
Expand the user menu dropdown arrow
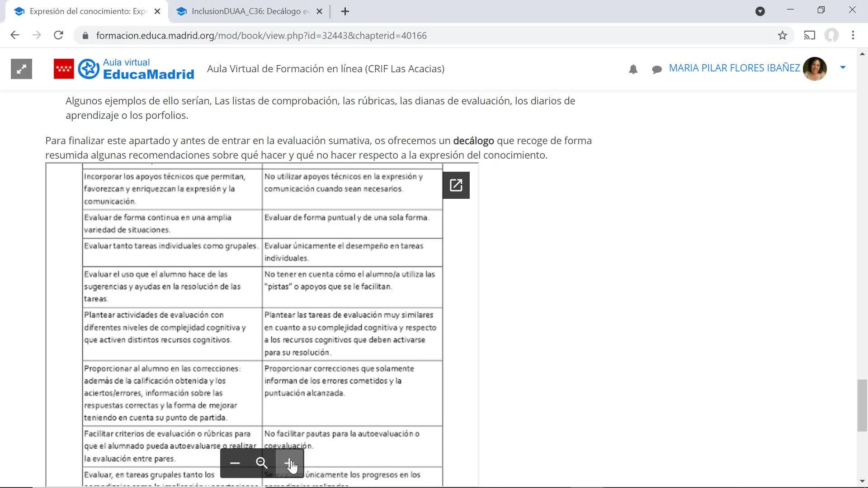pos(843,67)
